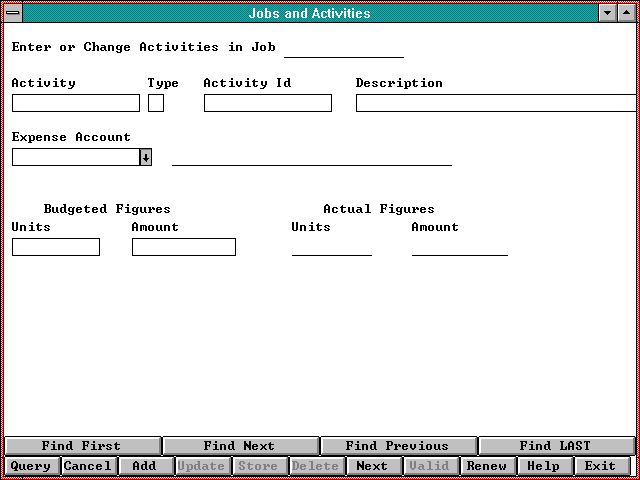Exit the Jobs and Activities form
The height and width of the screenshot is (480, 640).
pos(600,466)
